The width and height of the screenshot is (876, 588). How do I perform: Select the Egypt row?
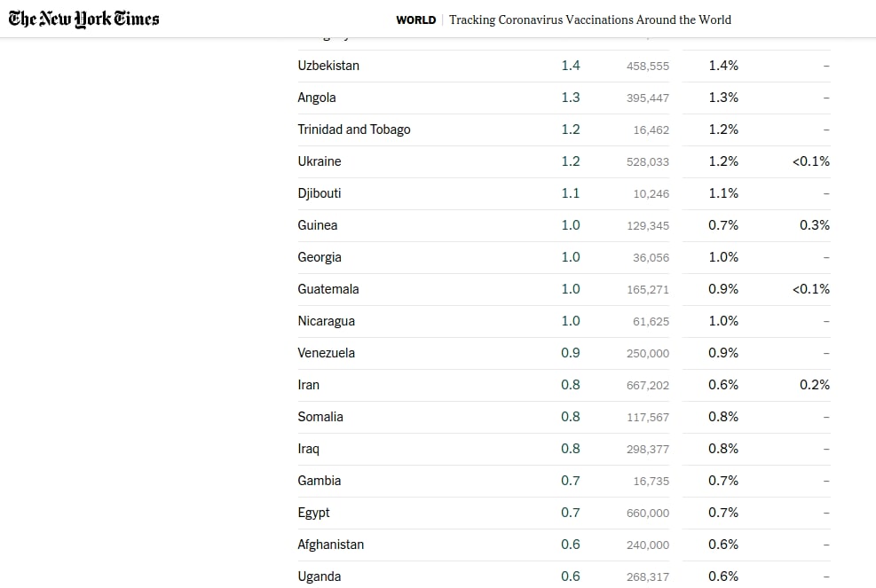pos(564,513)
